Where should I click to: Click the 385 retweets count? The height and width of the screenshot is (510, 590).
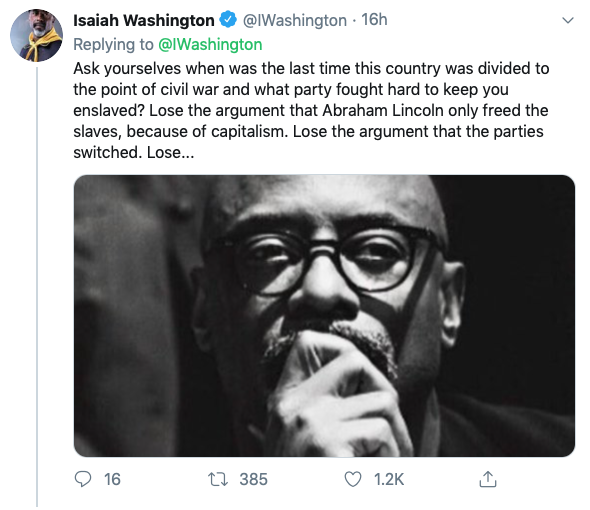click(x=254, y=480)
